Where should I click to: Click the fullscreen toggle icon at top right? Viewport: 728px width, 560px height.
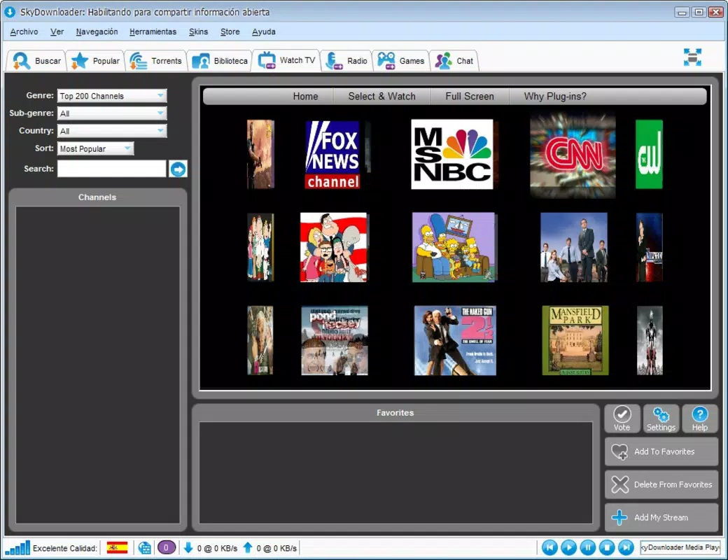tap(692, 57)
